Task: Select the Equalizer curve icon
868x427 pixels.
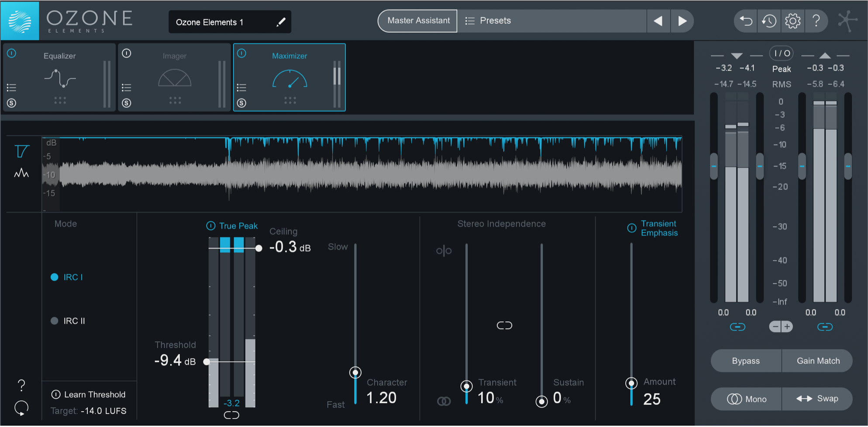Action: click(x=60, y=79)
